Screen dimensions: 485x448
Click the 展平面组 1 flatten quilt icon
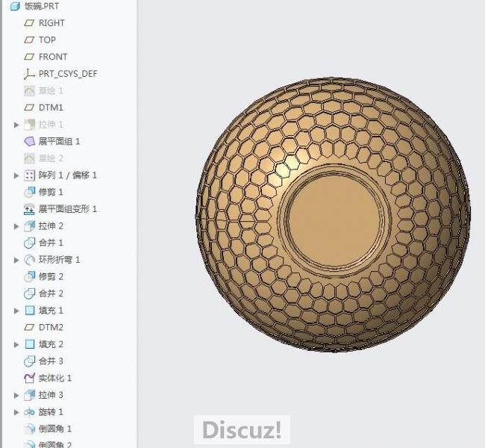pos(29,141)
